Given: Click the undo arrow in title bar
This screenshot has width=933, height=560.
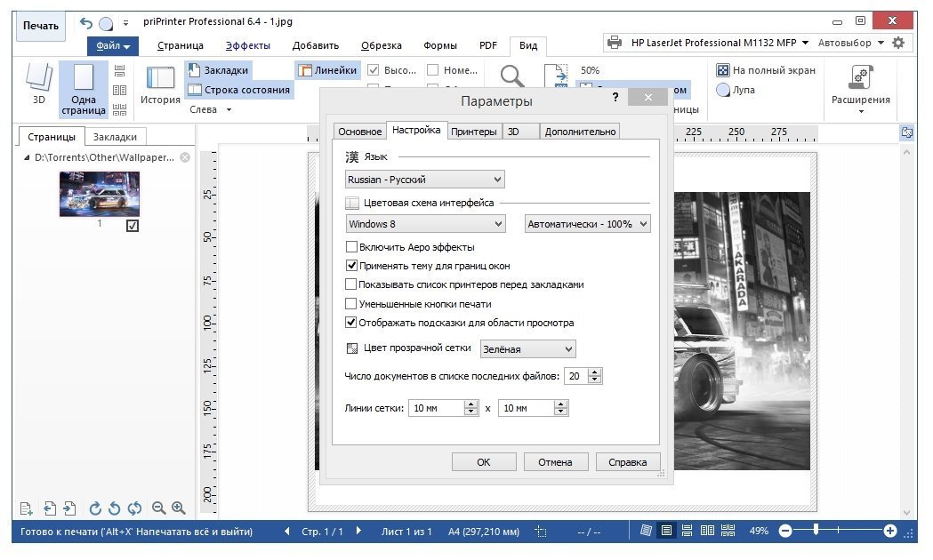Looking at the screenshot, I should [x=85, y=23].
